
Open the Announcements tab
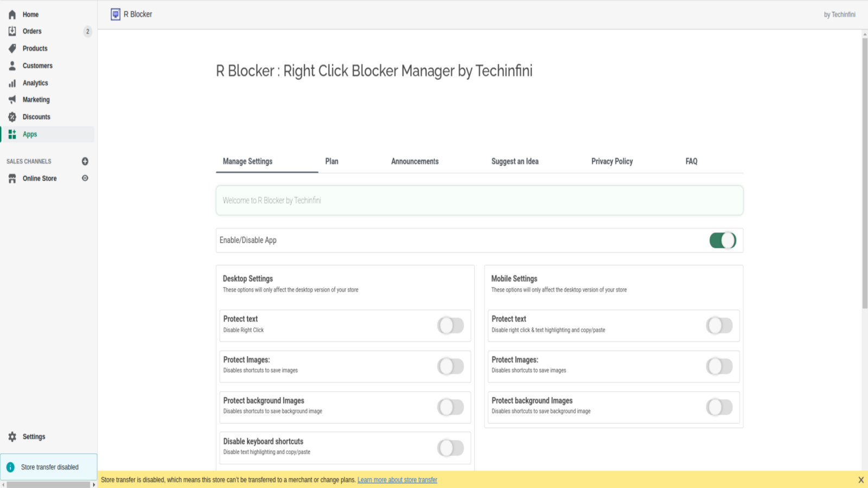point(415,162)
